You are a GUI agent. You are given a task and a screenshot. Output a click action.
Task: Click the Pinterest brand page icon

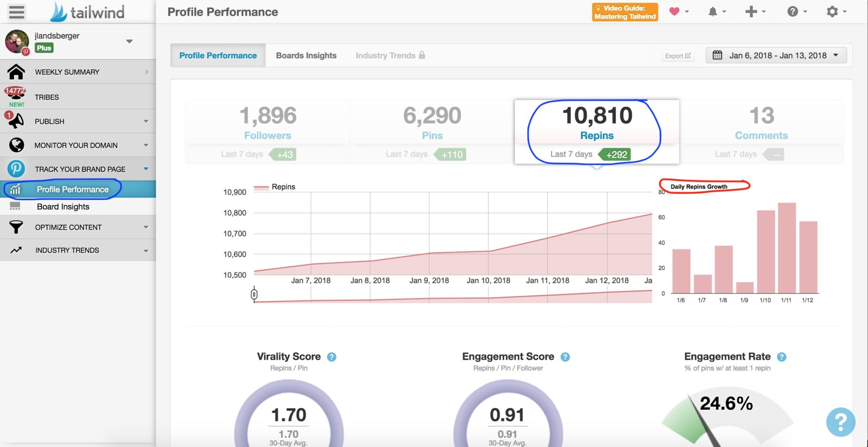click(x=16, y=169)
